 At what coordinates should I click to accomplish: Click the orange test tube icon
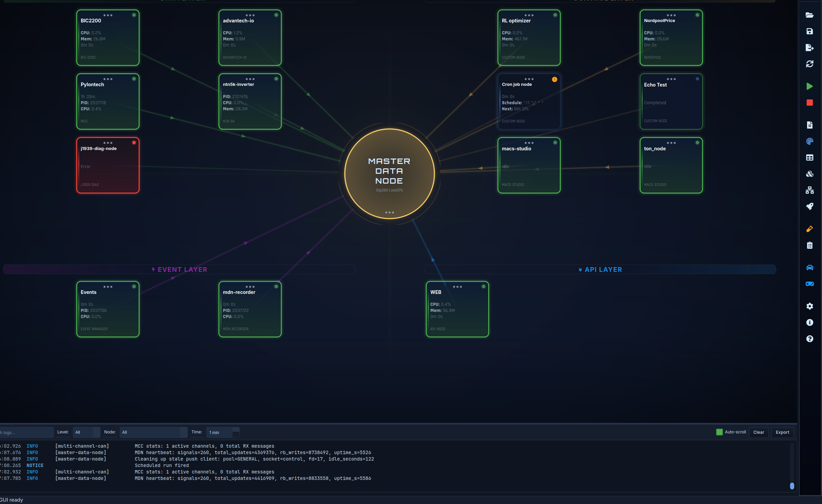click(809, 229)
